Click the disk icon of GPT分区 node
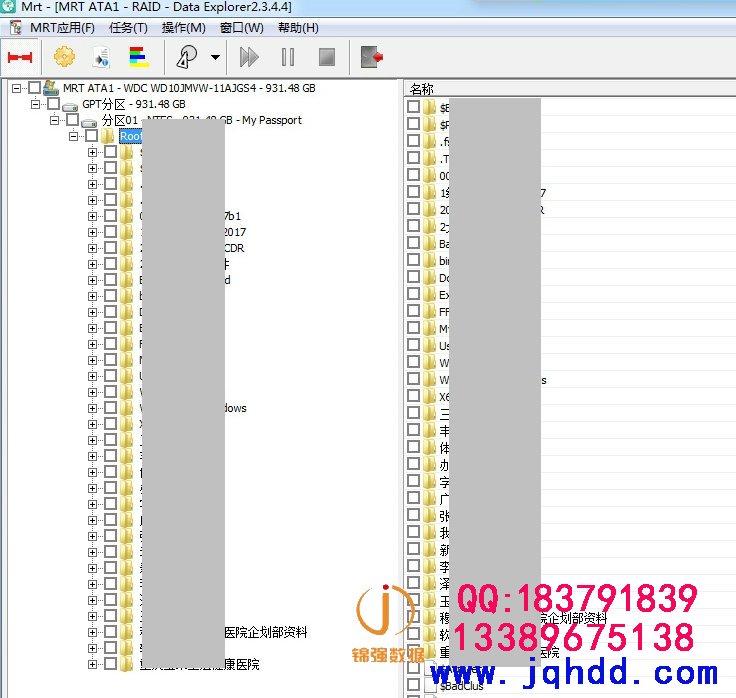 pos(70,106)
